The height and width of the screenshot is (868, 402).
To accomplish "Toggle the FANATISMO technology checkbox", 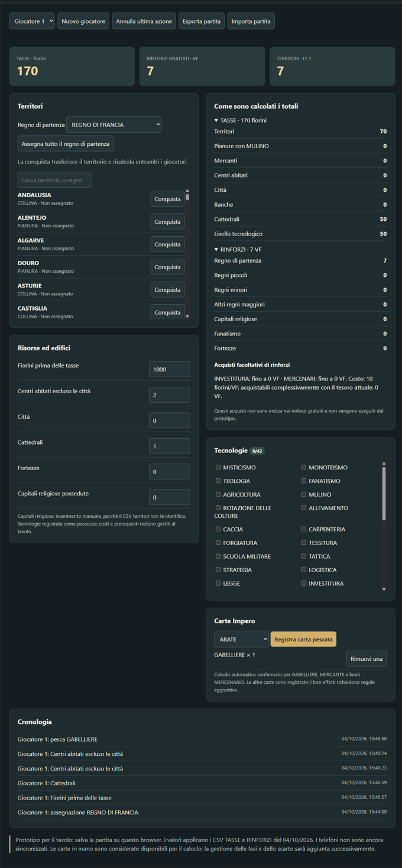I will pos(304,481).
